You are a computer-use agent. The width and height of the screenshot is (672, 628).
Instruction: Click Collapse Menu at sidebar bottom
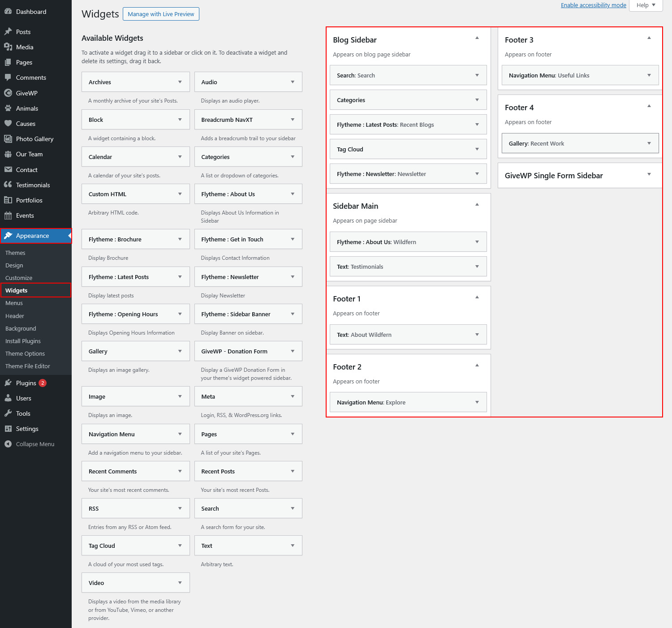(35, 444)
